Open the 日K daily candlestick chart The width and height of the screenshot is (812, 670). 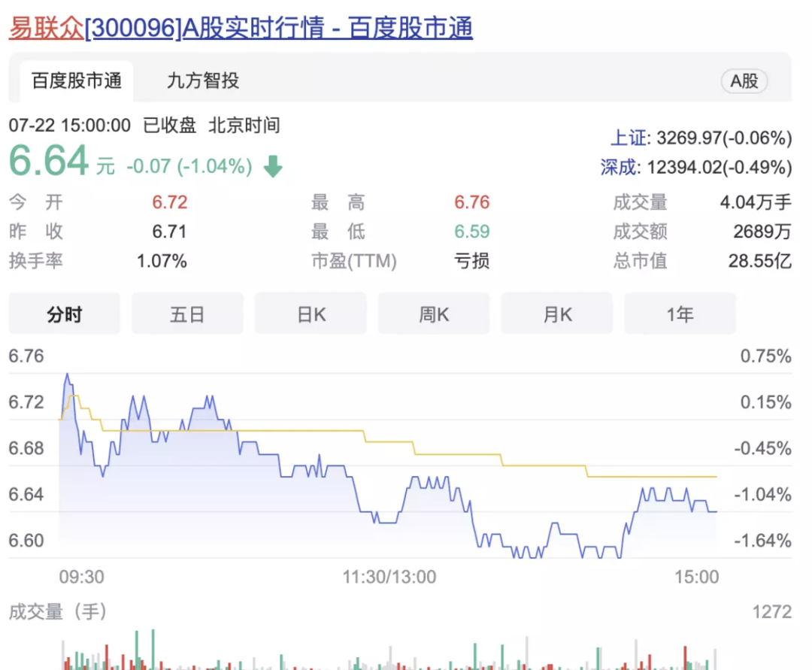(x=311, y=314)
